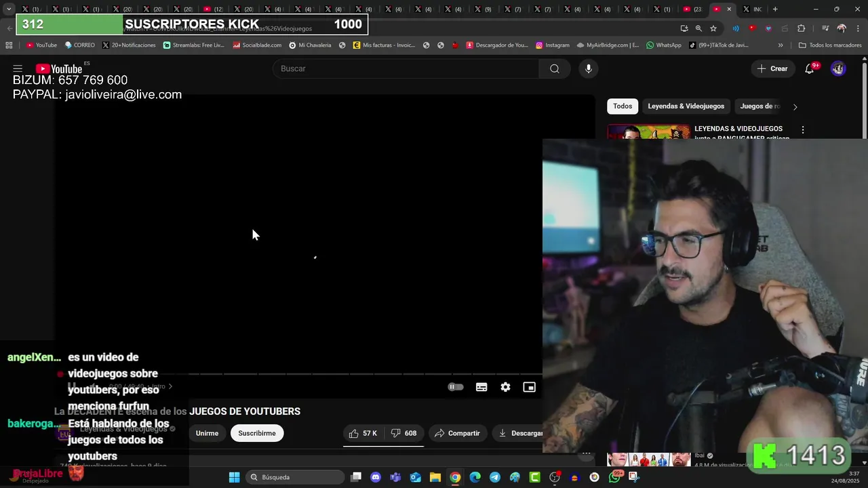Open YouTube notifications bell
The width and height of the screenshot is (868, 488).
click(x=809, y=68)
